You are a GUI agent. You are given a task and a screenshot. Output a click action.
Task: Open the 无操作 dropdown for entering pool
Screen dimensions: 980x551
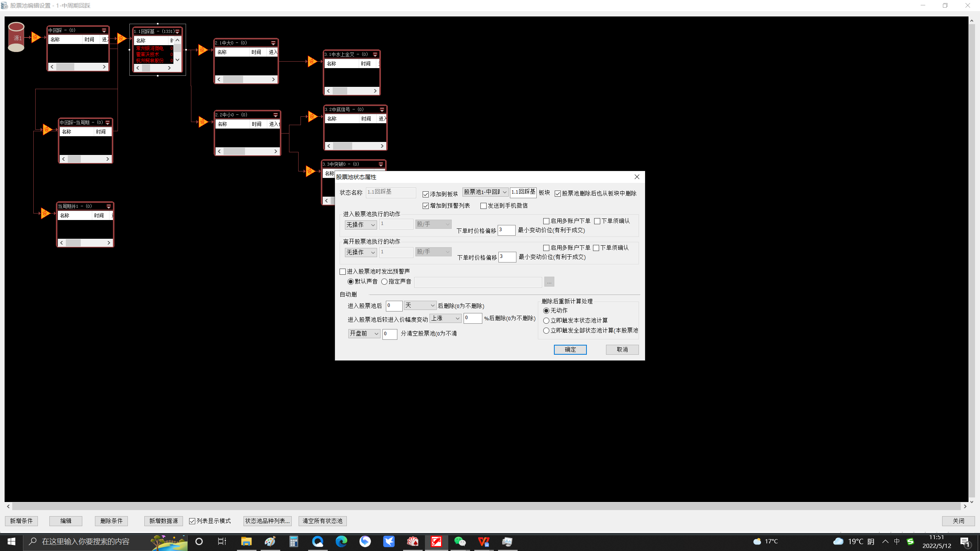[x=361, y=225]
